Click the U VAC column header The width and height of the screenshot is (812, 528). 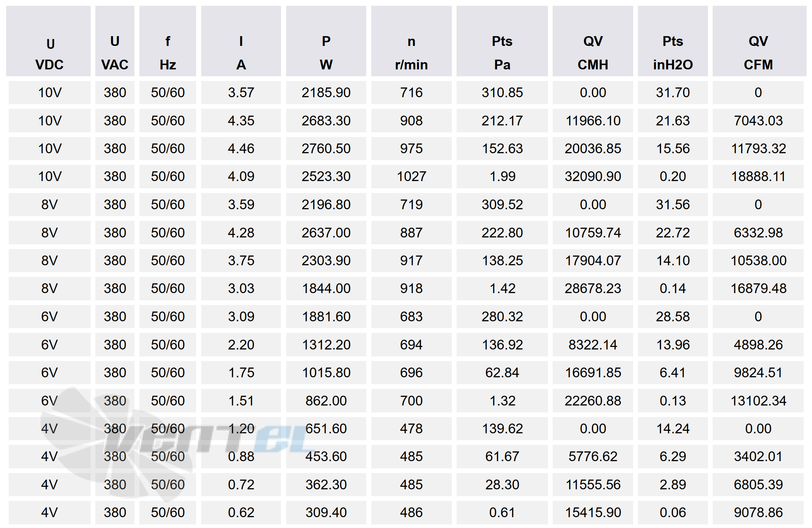coord(115,41)
